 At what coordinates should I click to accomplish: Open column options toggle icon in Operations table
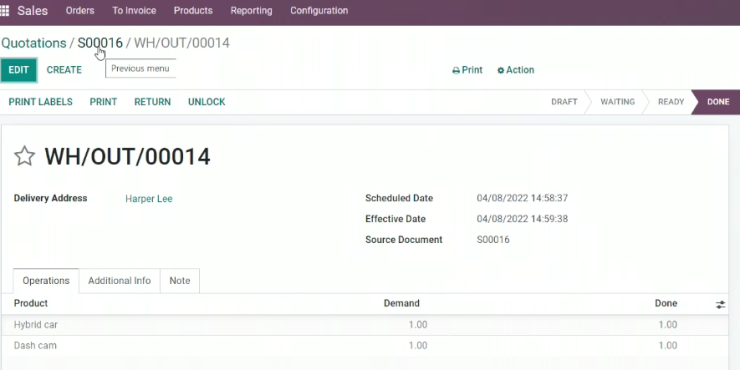[x=720, y=304]
